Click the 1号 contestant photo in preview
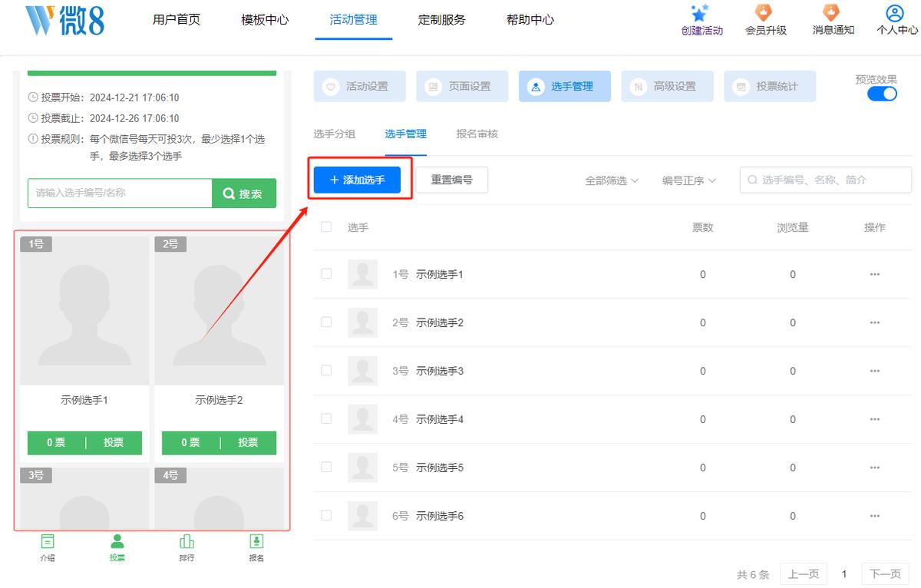 84,310
